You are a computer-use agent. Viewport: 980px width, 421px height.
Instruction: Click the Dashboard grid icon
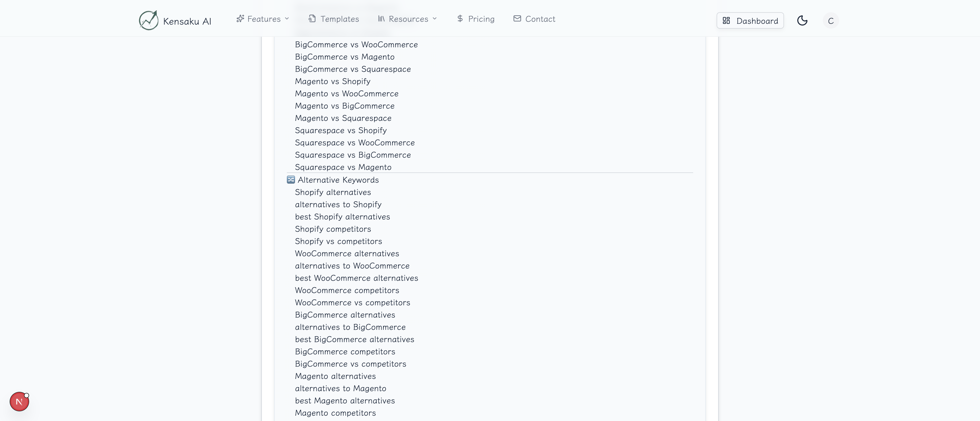click(x=726, y=20)
